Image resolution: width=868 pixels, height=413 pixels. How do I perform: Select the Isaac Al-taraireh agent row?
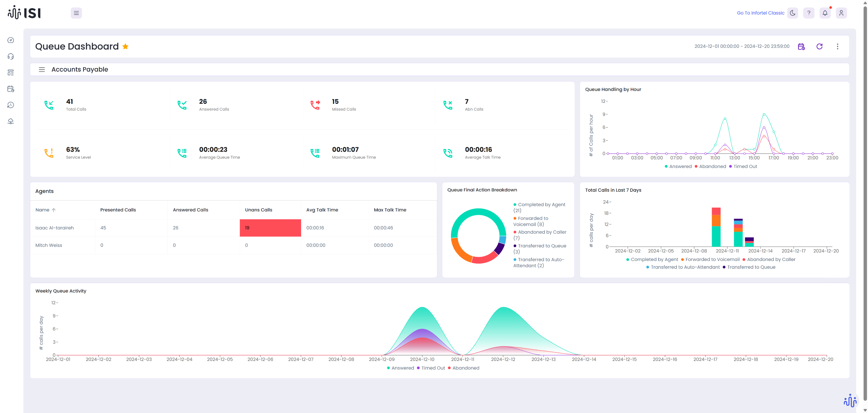55,228
